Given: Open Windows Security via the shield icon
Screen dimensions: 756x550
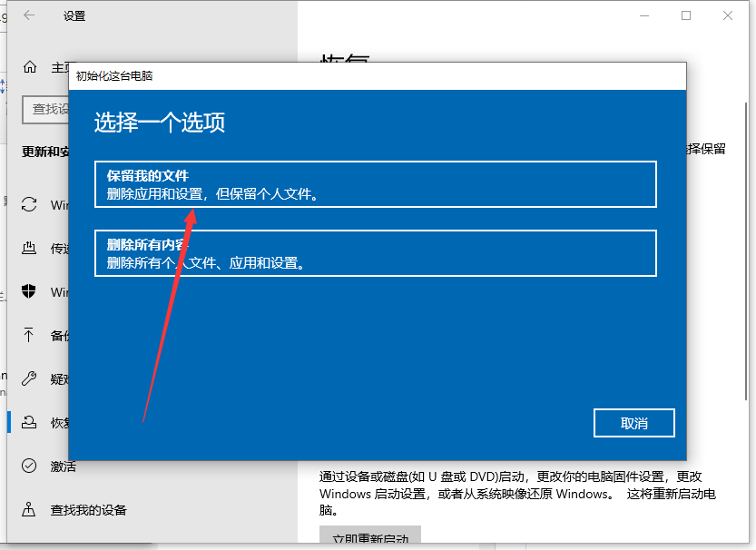Looking at the screenshot, I should (30, 291).
